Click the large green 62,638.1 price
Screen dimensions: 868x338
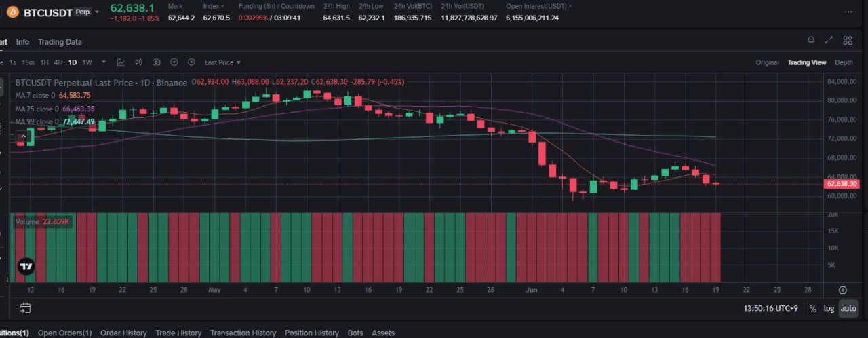tap(132, 7)
